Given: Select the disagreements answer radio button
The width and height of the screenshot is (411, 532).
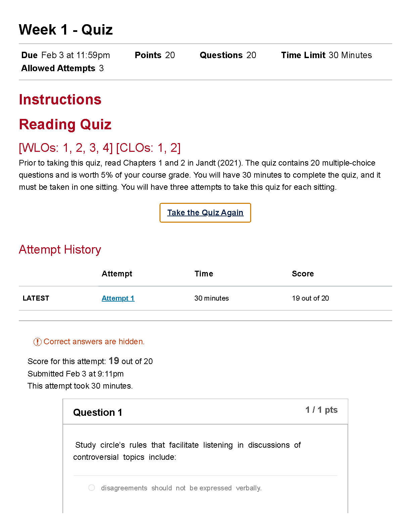Looking at the screenshot, I should pyautogui.click(x=92, y=488).
